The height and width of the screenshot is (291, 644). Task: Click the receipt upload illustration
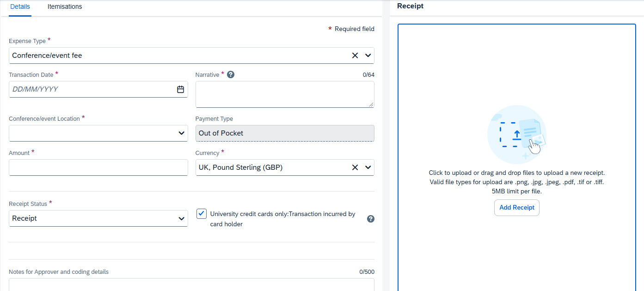pos(517,134)
